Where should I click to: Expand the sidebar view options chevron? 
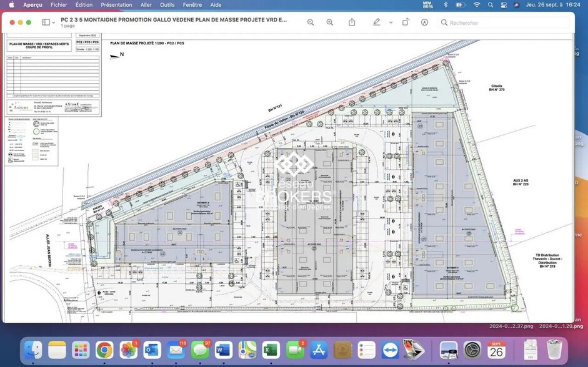coord(52,21)
